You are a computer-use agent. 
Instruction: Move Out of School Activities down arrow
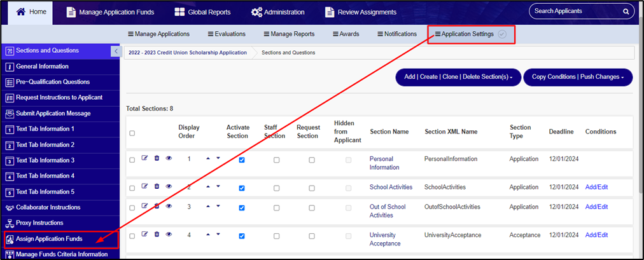click(x=218, y=206)
